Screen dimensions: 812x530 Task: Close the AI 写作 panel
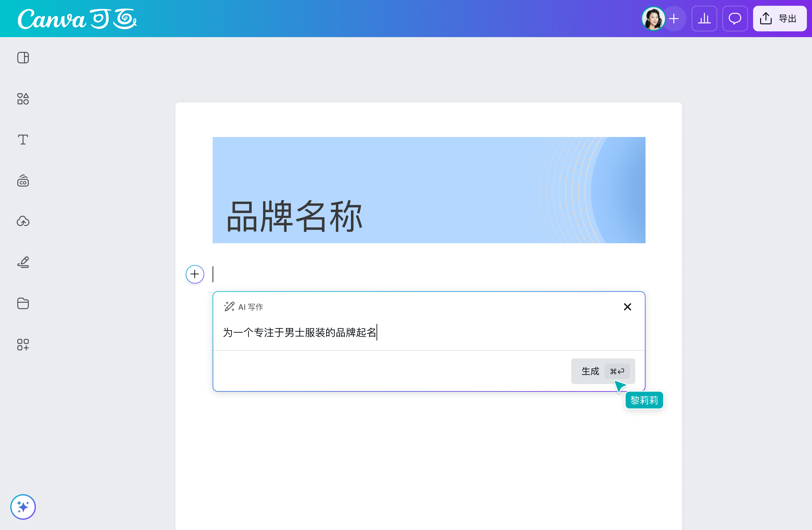tap(627, 307)
